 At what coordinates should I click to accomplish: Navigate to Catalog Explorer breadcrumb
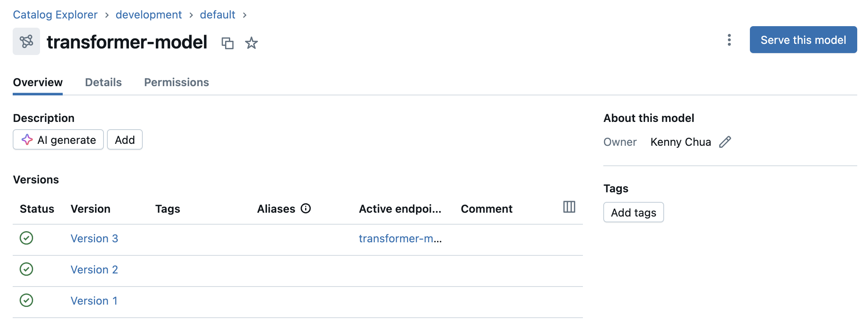[55, 14]
